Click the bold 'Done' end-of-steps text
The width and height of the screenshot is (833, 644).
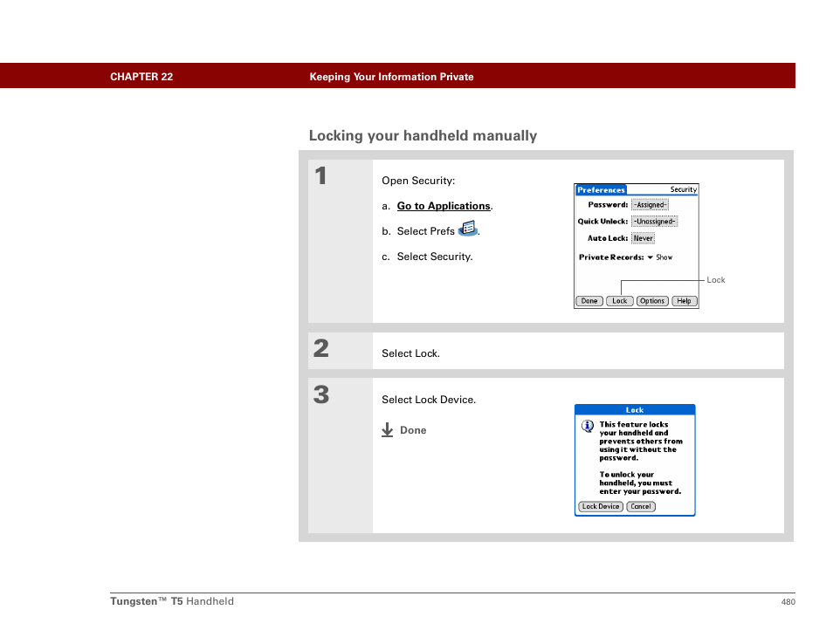coord(413,430)
